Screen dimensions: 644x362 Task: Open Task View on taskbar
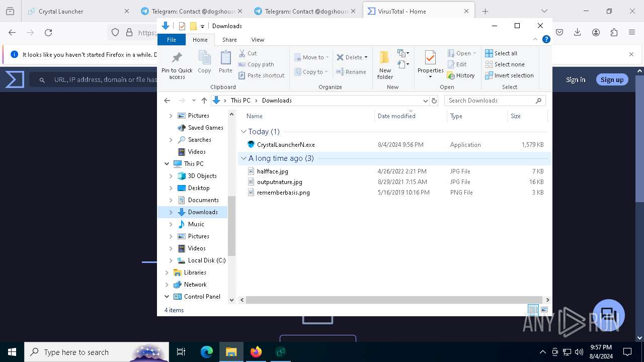181,352
